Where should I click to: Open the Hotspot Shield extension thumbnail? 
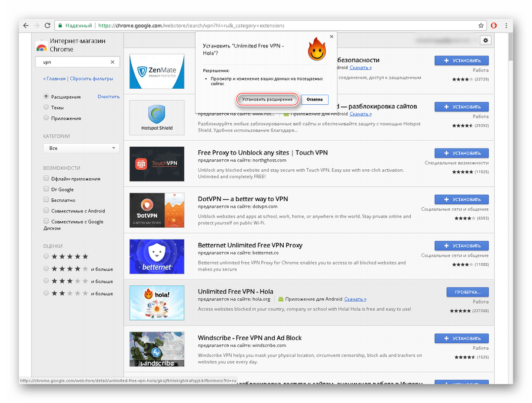157,118
